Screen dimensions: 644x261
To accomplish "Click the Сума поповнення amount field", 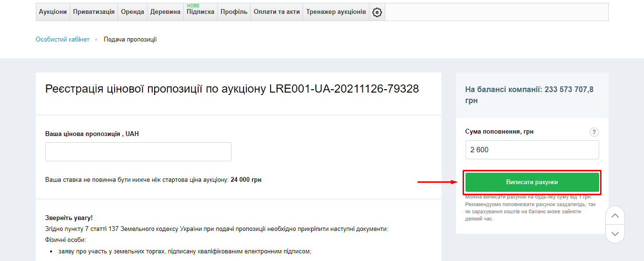I will [532, 150].
